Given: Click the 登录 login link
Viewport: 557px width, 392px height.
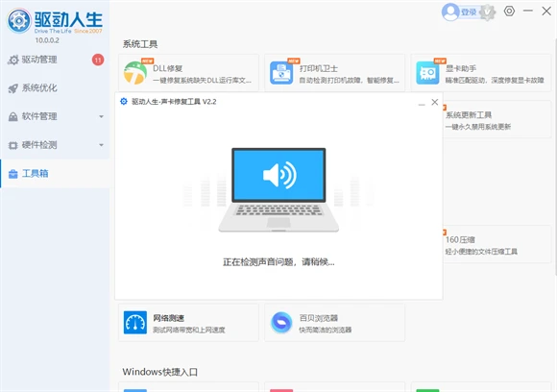Looking at the screenshot, I should (469, 12).
